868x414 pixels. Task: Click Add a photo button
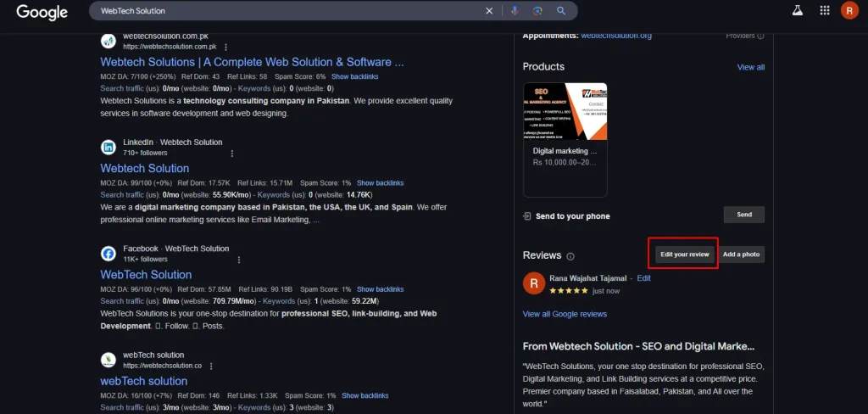pos(741,255)
